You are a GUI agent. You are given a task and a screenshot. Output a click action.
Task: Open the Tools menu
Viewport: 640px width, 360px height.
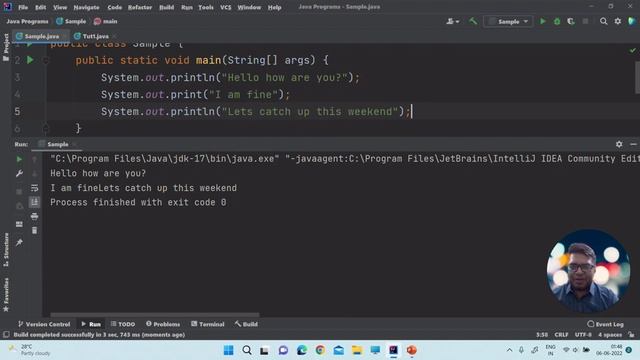(206, 7)
